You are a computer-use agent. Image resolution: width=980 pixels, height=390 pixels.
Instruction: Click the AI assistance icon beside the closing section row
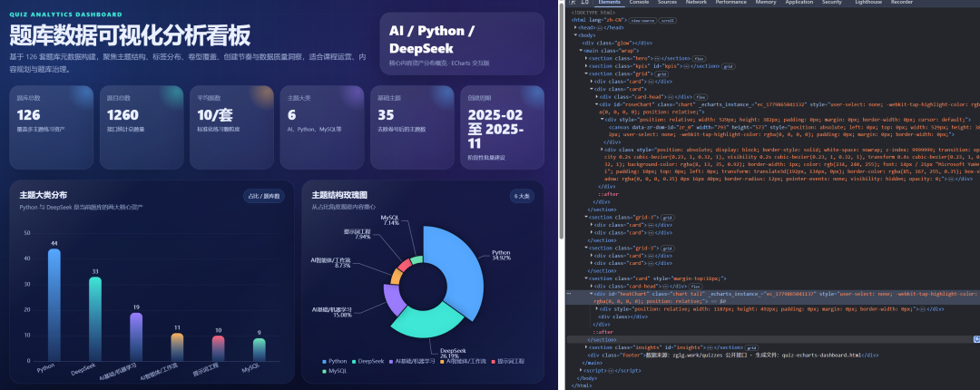click(x=976, y=339)
